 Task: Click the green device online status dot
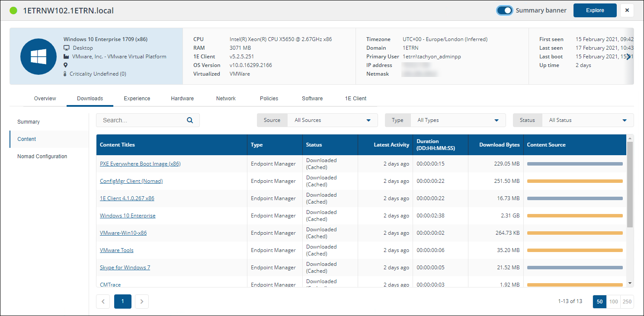pos(13,10)
